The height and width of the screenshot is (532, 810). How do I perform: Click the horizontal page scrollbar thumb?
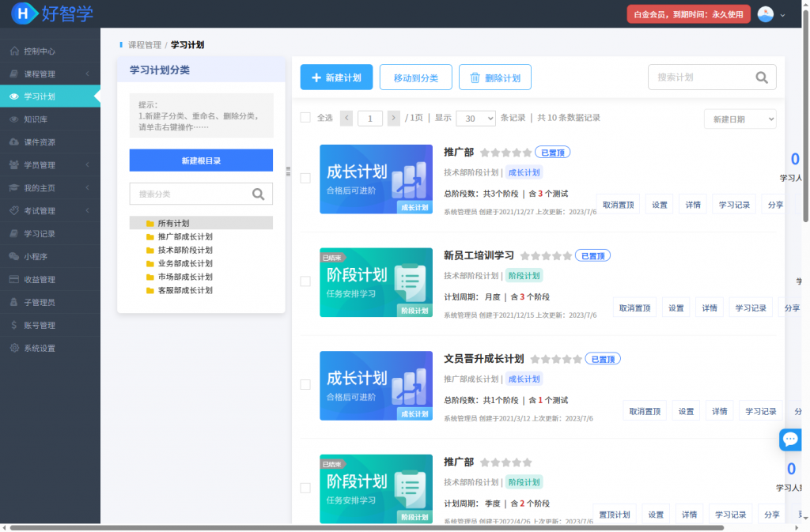tap(367, 528)
